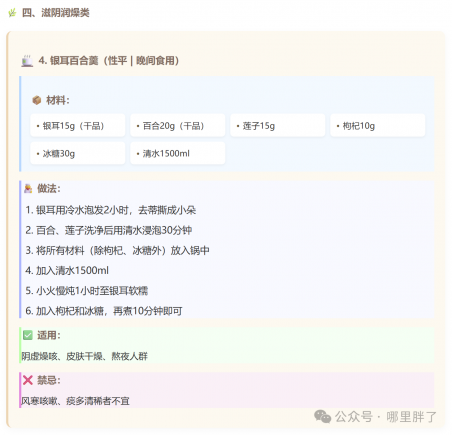Click step 6 adding 枸杞 and 冰糖
The height and width of the screenshot is (435, 452).
coord(104,311)
